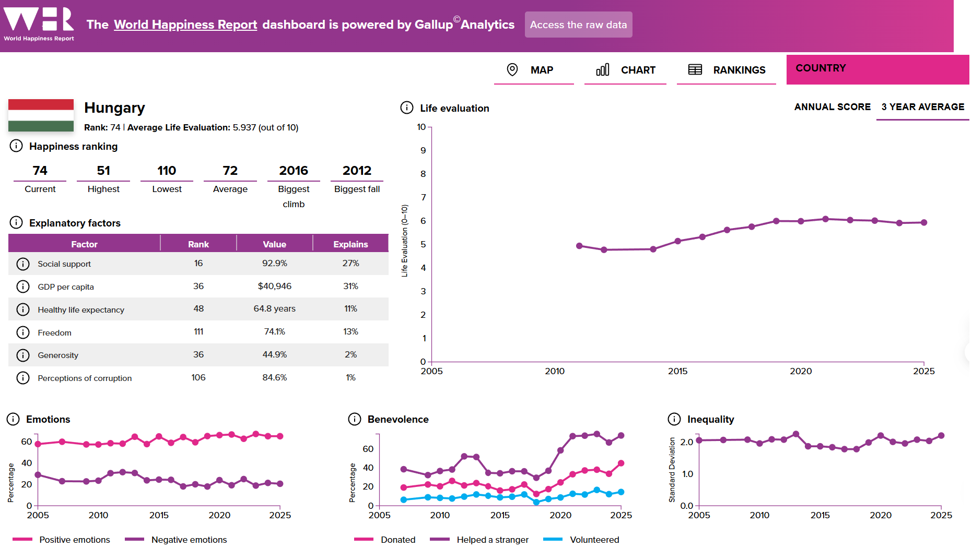Open info for Explanatory factors
The height and width of the screenshot is (560, 972).
tap(16, 223)
